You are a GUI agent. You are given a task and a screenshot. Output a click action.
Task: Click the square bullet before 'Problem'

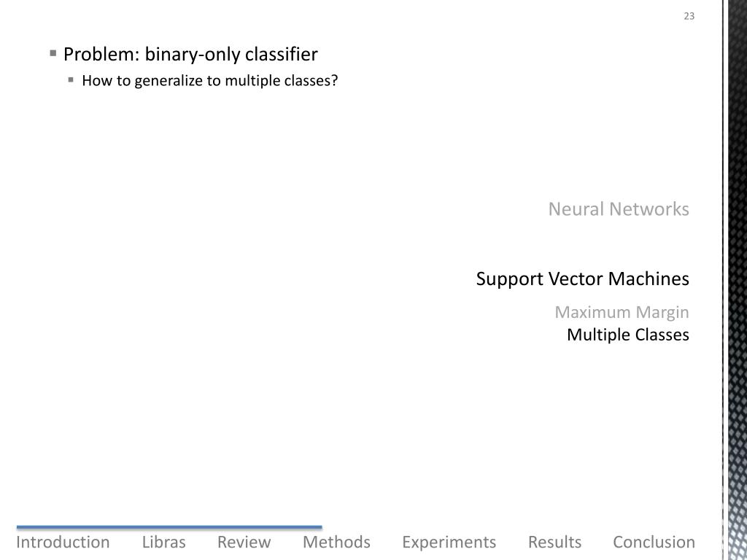[x=53, y=53]
